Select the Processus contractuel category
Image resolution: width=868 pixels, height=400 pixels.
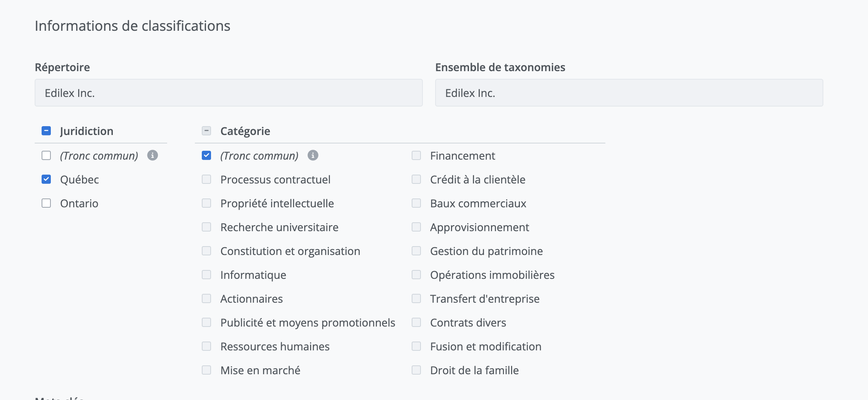click(x=206, y=179)
